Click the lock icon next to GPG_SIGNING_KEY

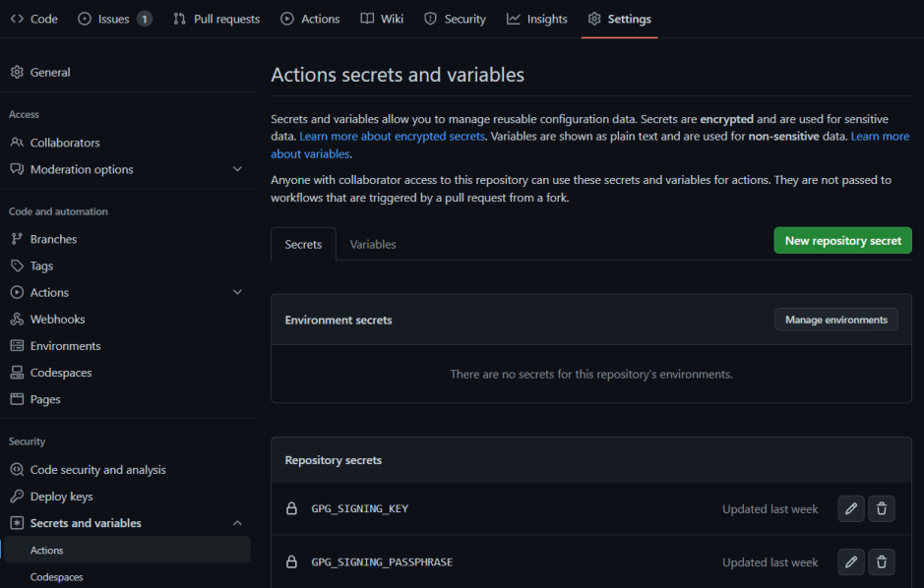[x=291, y=508]
